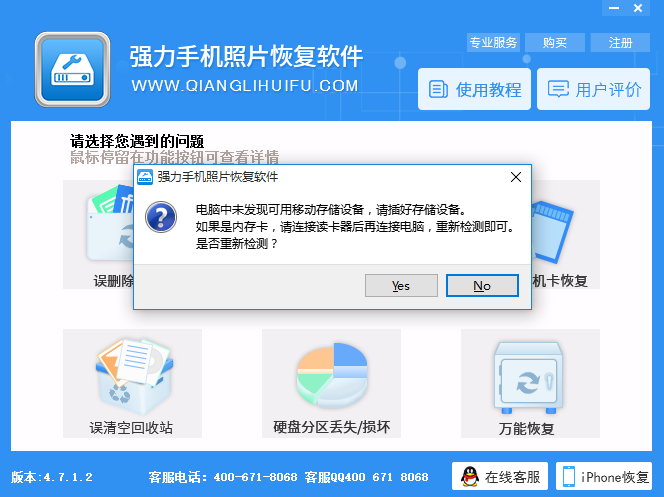The width and height of the screenshot is (664, 497).
Task: Click No in the dialog
Action: (482, 286)
